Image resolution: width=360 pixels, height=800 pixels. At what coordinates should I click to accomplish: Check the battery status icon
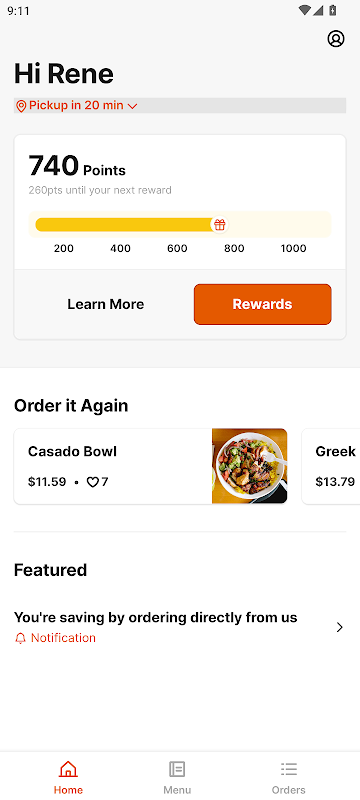pos(332,10)
